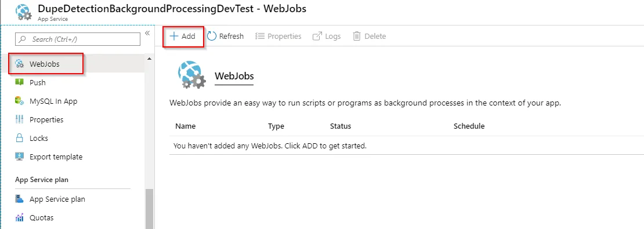Click the MySQL In App database icon
Viewport: 644px width, 229px height.
[x=19, y=101]
